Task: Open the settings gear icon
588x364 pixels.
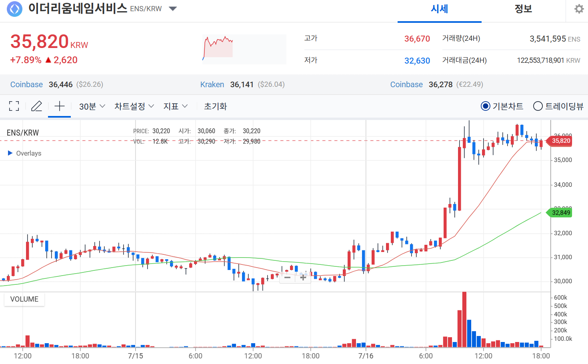Action: (579, 9)
